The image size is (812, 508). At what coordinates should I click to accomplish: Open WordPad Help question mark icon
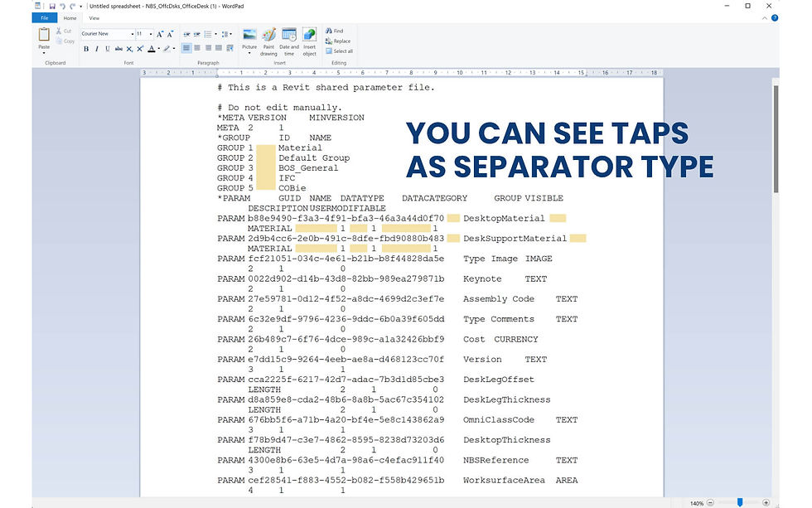[x=775, y=18]
